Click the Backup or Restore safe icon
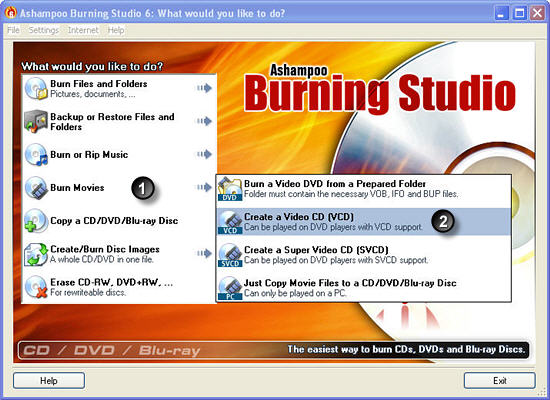The height and width of the screenshot is (400, 550). 36,121
